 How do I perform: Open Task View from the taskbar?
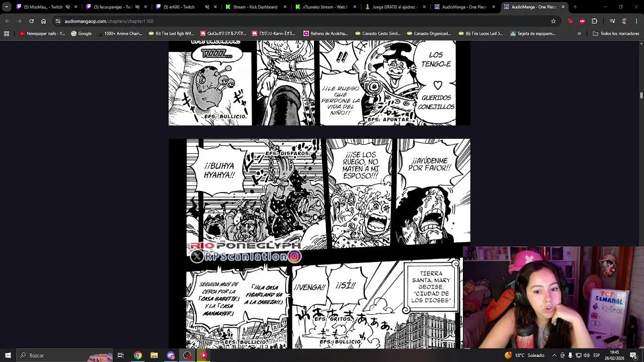point(121,355)
